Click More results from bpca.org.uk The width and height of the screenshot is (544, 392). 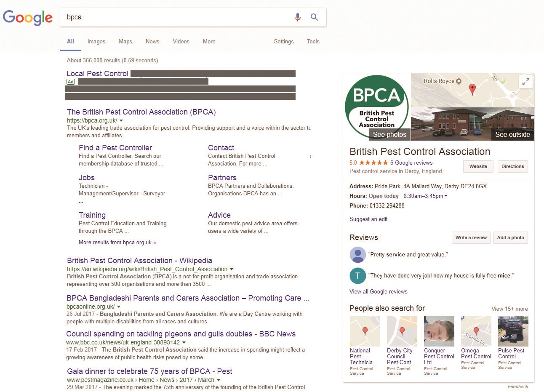pyautogui.click(x=117, y=243)
